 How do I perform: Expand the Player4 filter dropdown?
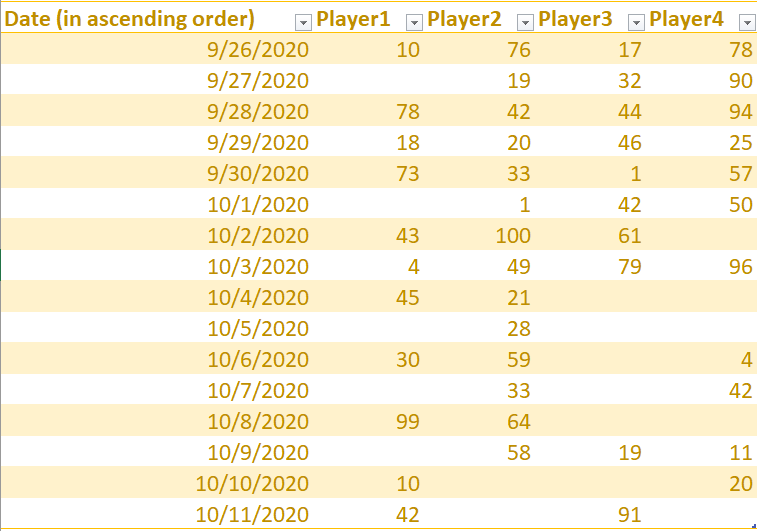tap(745, 21)
